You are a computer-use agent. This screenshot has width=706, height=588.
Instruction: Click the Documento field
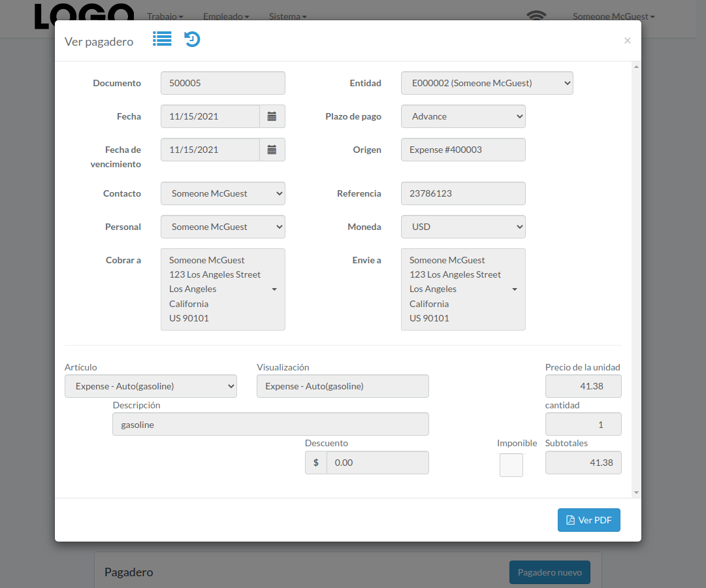(x=223, y=83)
